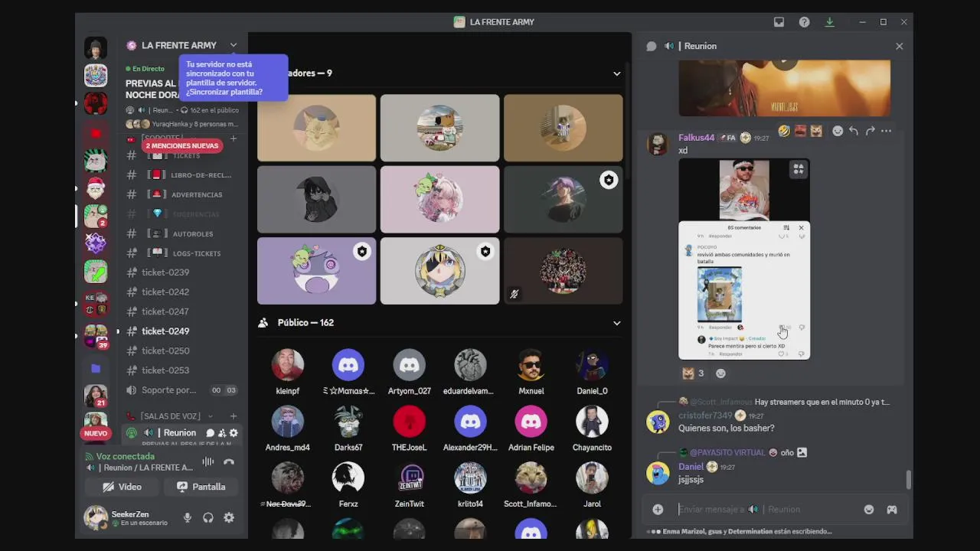980x551 pixels.
Task: Select audience member Chayancito
Action: [x=592, y=429]
